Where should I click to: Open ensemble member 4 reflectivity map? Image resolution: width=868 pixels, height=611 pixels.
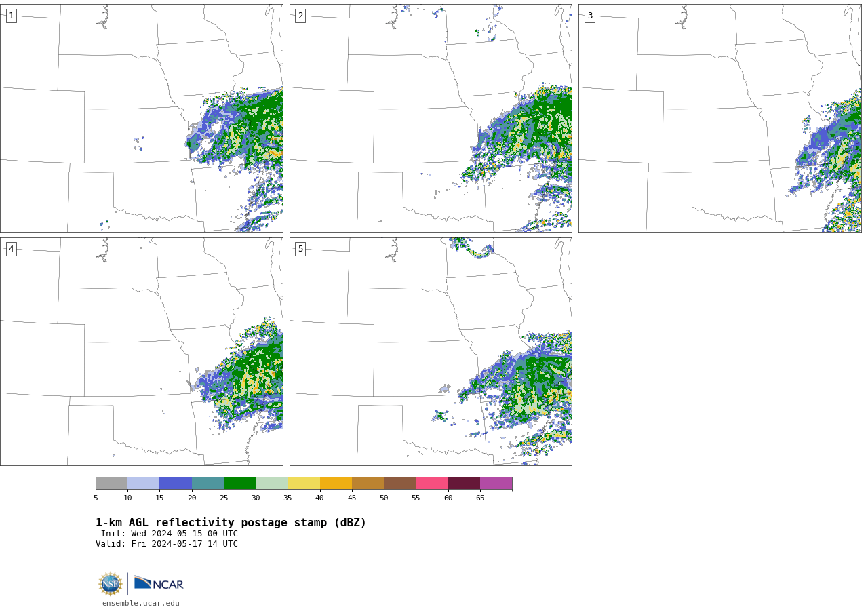point(141,351)
